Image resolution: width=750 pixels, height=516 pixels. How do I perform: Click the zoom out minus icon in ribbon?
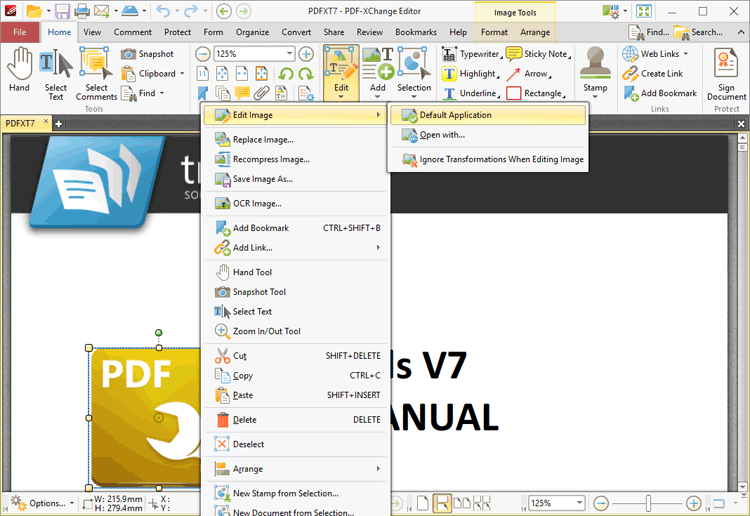[203, 54]
